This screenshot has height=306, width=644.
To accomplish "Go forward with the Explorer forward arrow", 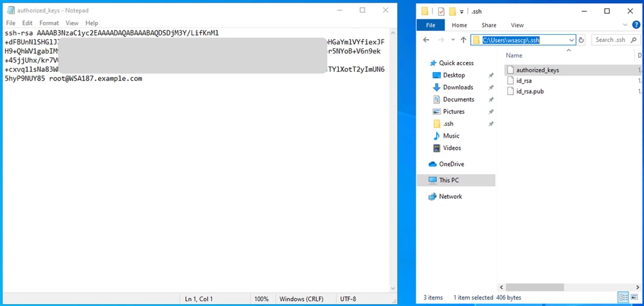I will click(441, 40).
